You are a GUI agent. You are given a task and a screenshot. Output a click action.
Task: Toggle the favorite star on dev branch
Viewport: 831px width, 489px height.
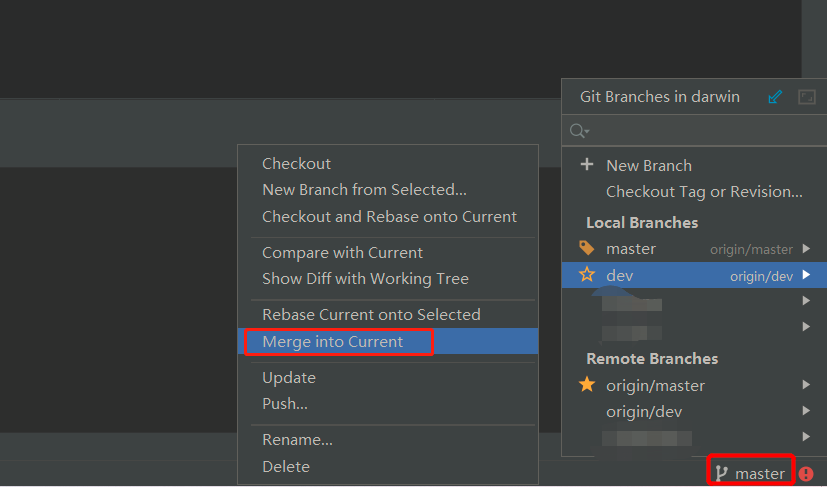(587, 275)
